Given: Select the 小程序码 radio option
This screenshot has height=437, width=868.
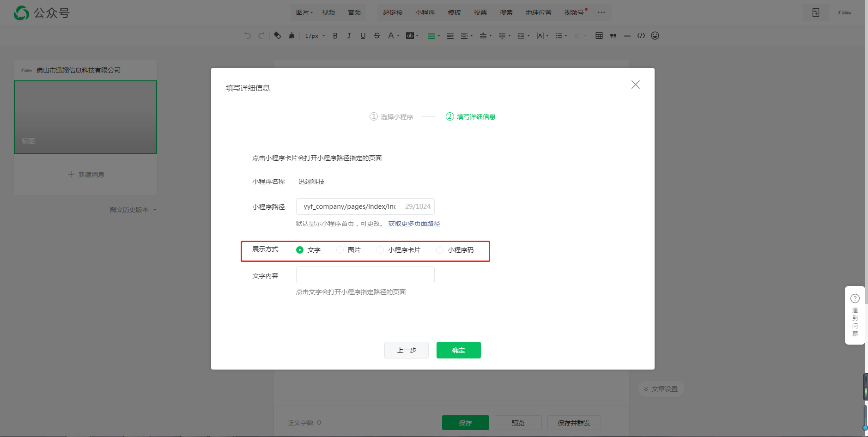Looking at the screenshot, I should [x=440, y=250].
